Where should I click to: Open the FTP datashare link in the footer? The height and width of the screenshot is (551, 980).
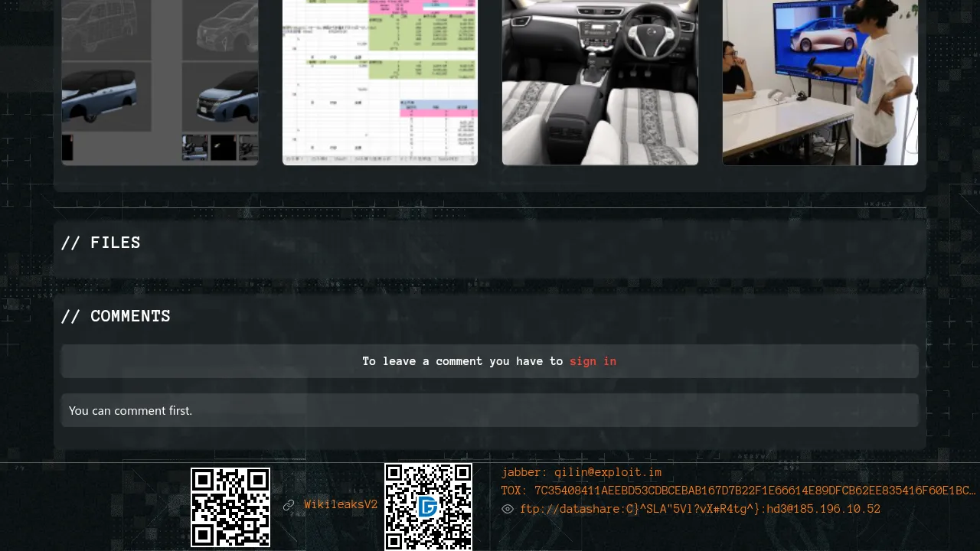[700, 509]
